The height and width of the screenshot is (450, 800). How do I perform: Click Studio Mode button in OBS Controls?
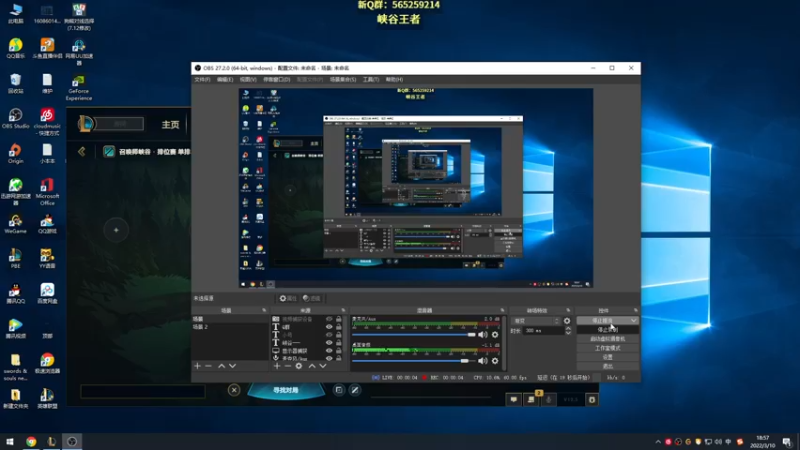click(607, 348)
